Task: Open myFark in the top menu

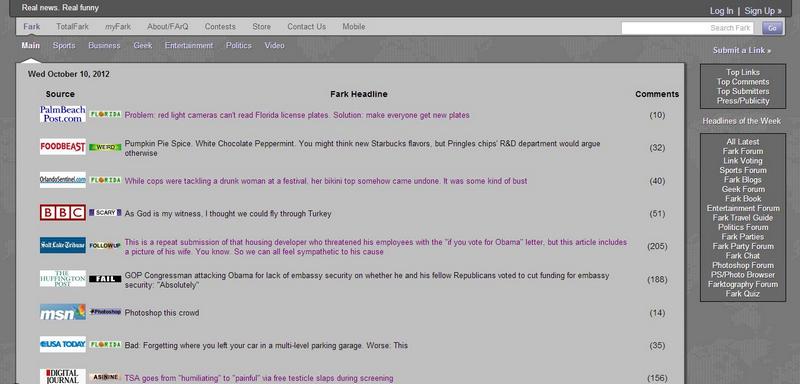Action: [118, 27]
